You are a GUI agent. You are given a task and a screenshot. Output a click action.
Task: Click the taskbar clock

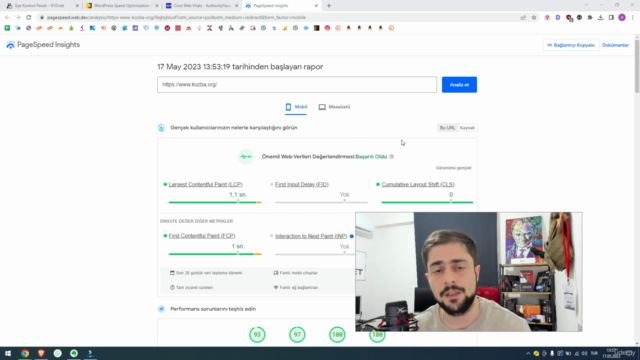612,353
